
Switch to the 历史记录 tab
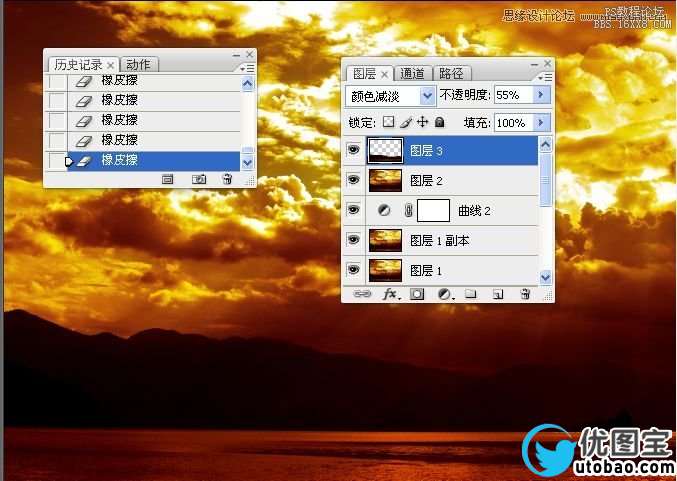point(78,65)
